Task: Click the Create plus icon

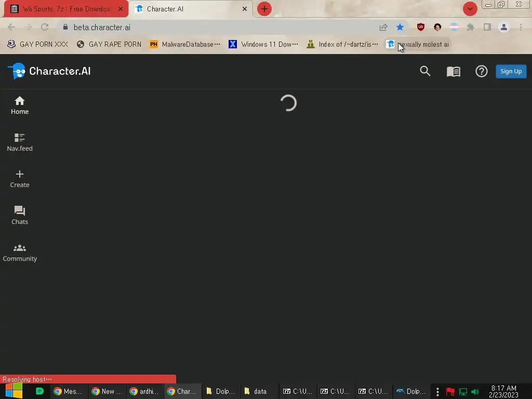Action: tap(20, 174)
